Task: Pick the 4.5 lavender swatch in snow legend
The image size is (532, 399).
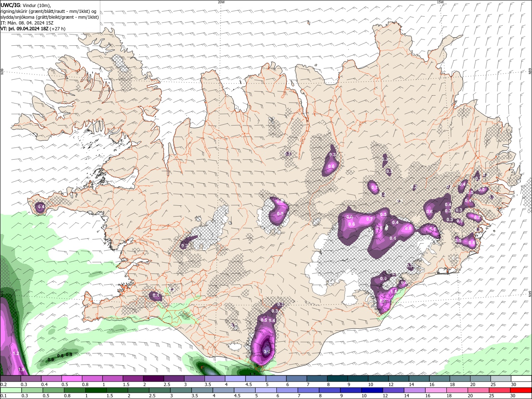Action: pos(256,378)
